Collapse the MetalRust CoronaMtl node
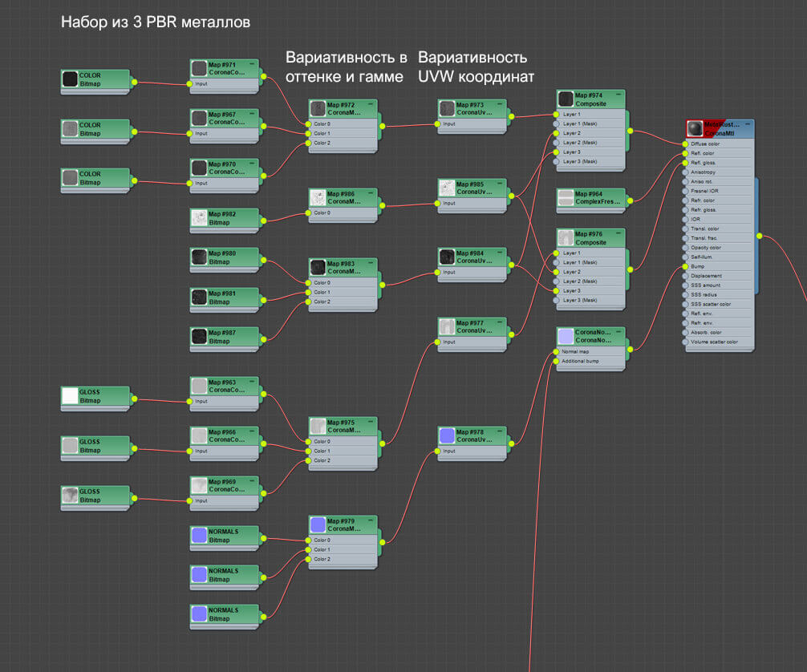The height and width of the screenshot is (672, 807). click(748, 123)
